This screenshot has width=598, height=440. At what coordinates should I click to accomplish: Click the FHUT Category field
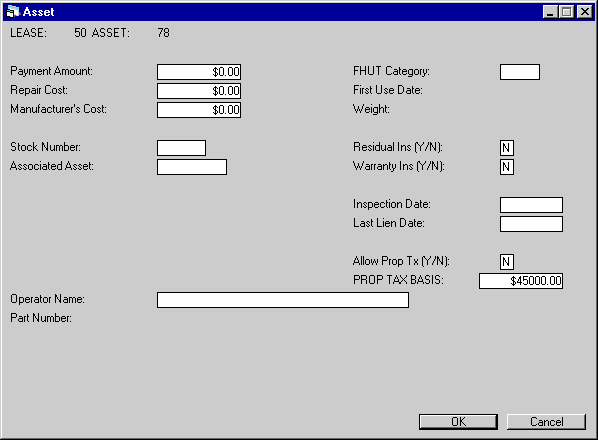(x=520, y=72)
